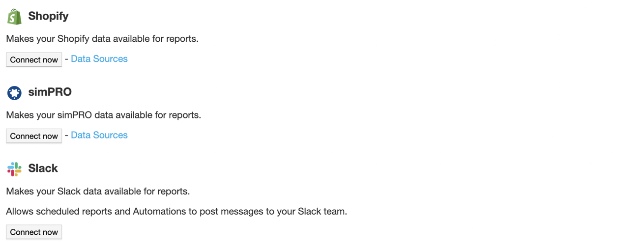Select the Shopify heading text
Viewport: 644px width, 251px height.
point(48,16)
